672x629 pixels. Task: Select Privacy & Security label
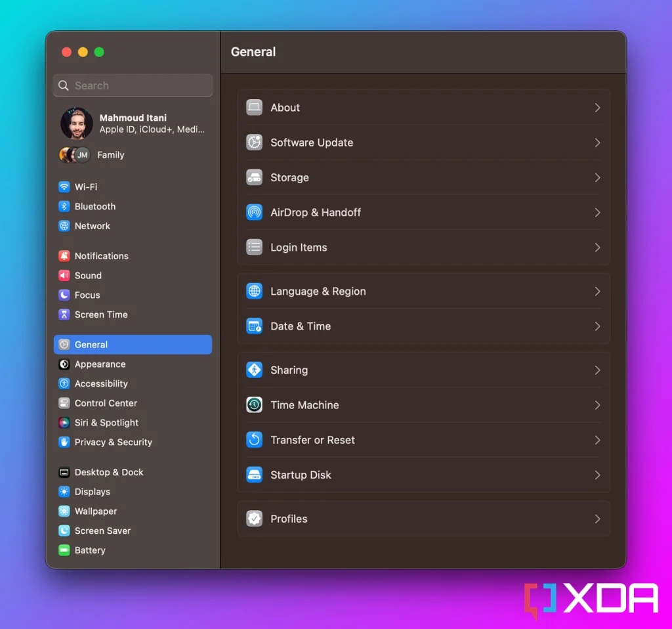coord(113,442)
